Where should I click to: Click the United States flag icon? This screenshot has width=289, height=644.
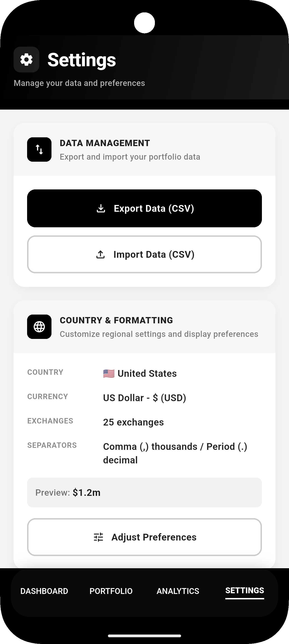pos(109,373)
